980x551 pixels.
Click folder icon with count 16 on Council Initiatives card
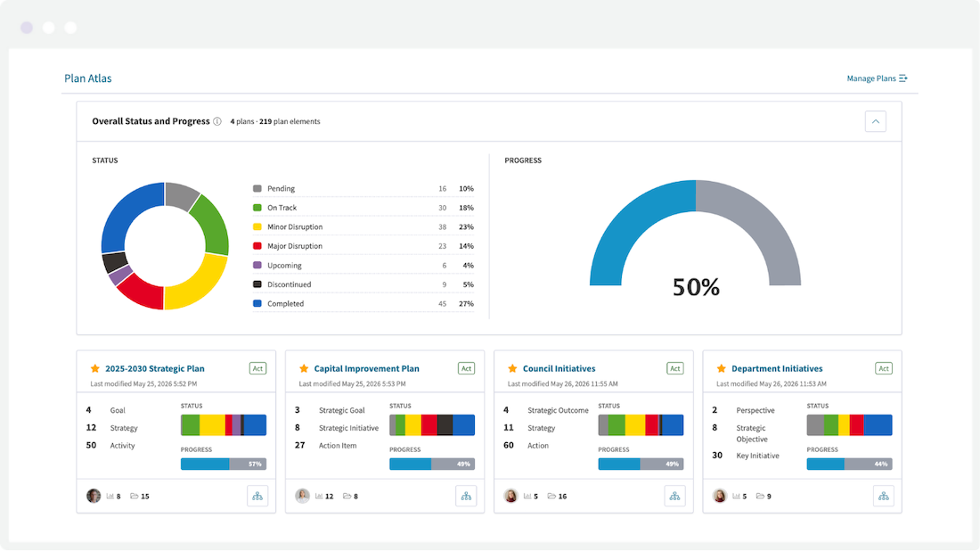click(551, 496)
